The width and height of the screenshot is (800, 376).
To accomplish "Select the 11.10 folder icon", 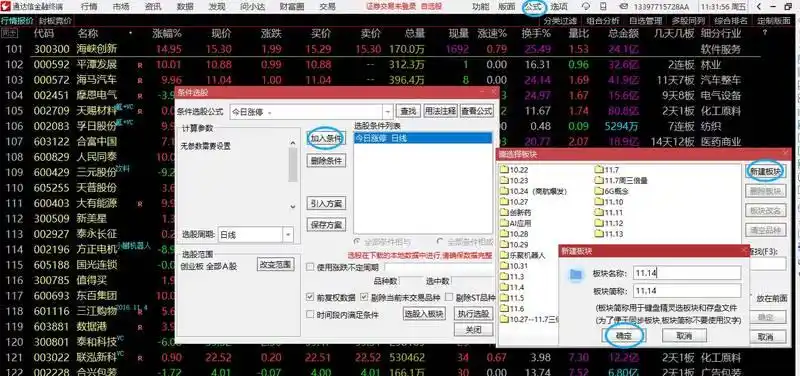I will pyautogui.click(x=599, y=202).
